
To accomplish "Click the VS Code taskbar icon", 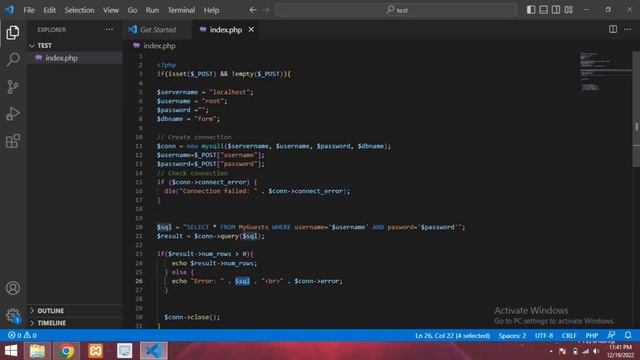I will pos(154,351).
